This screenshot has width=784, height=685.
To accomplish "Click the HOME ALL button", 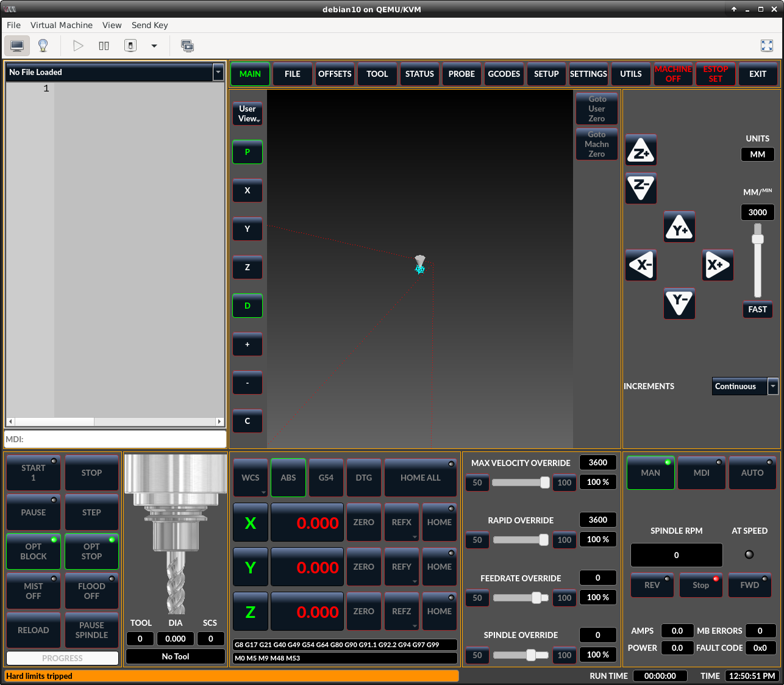I will [421, 478].
